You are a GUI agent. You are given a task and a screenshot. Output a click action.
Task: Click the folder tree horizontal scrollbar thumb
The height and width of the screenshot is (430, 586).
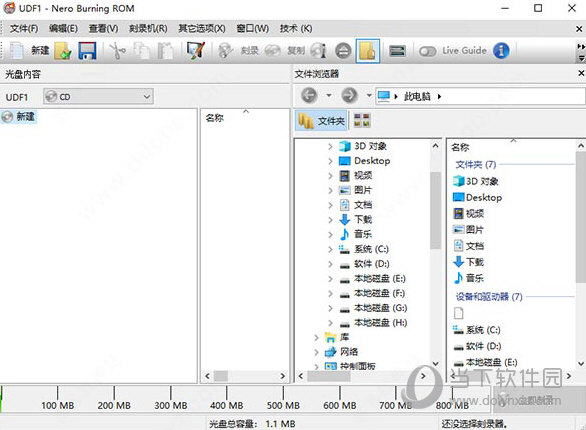pyautogui.click(x=329, y=376)
